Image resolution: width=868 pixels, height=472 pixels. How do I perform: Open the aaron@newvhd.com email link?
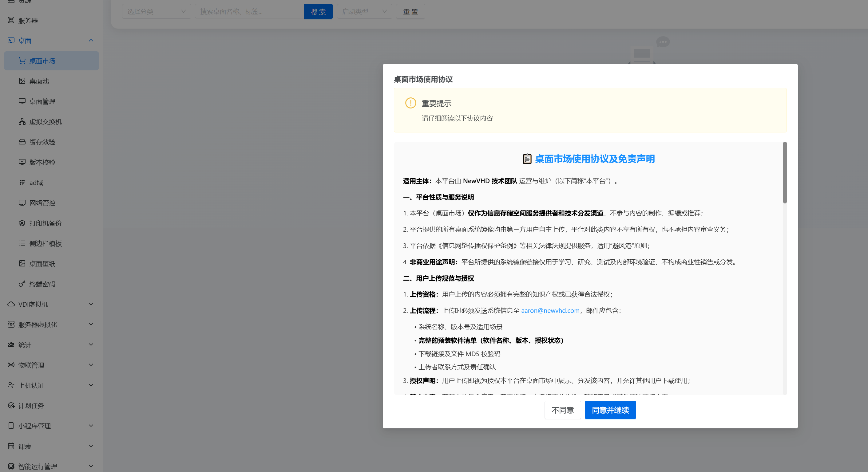click(550, 310)
